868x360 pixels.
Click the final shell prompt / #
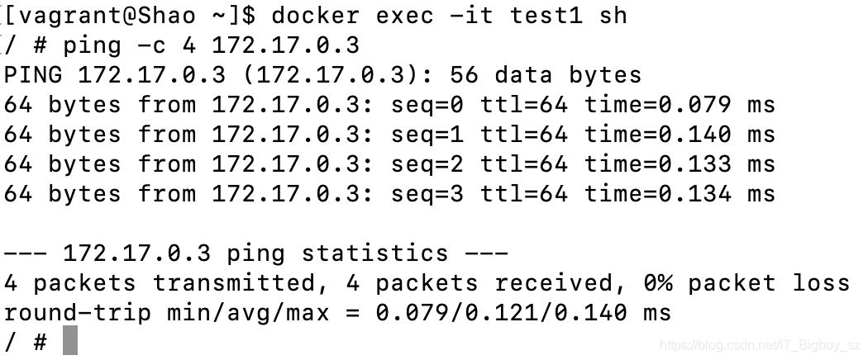[x=26, y=343]
